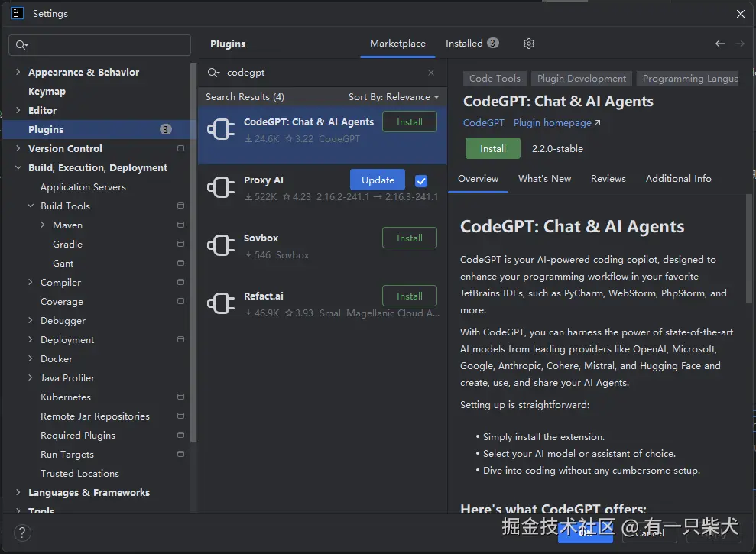
Task: Clear the codegpt search text
Action: point(431,73)
